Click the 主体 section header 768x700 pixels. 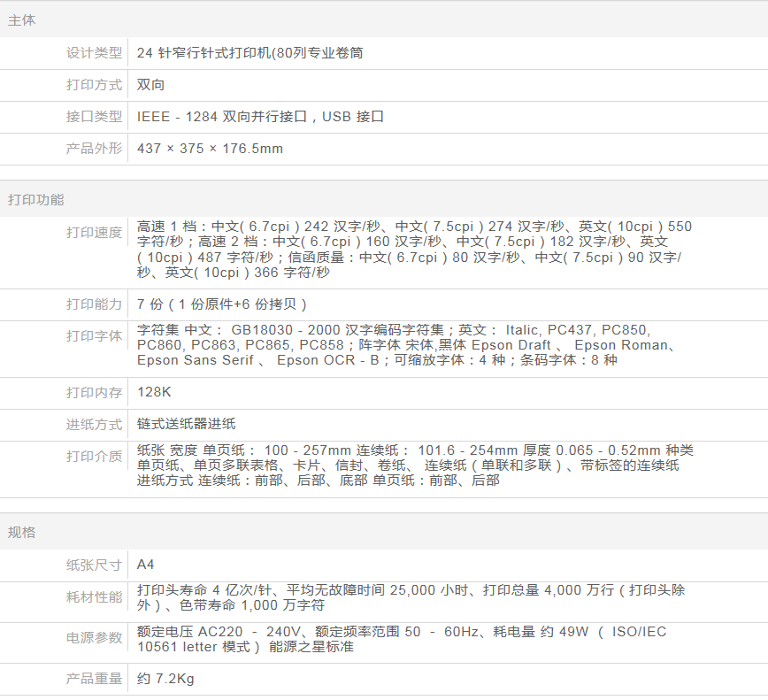tap(22, 20)
